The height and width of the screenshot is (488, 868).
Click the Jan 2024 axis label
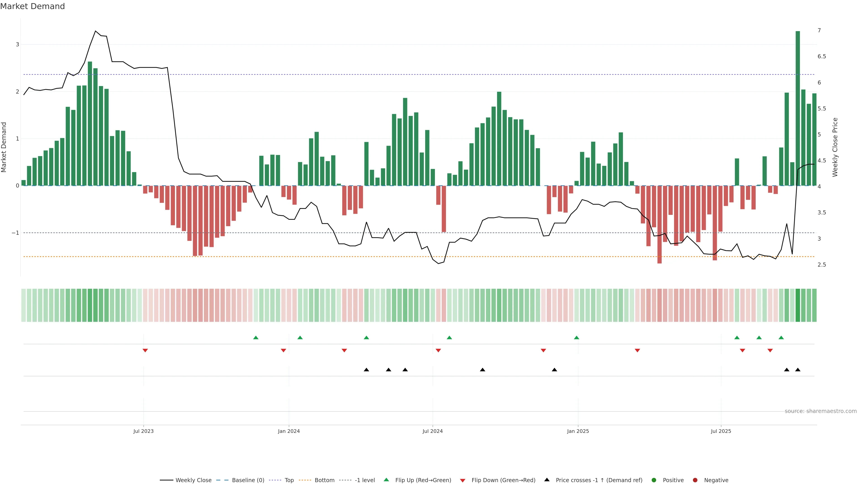pyautogui.click(x=289, y=431)
